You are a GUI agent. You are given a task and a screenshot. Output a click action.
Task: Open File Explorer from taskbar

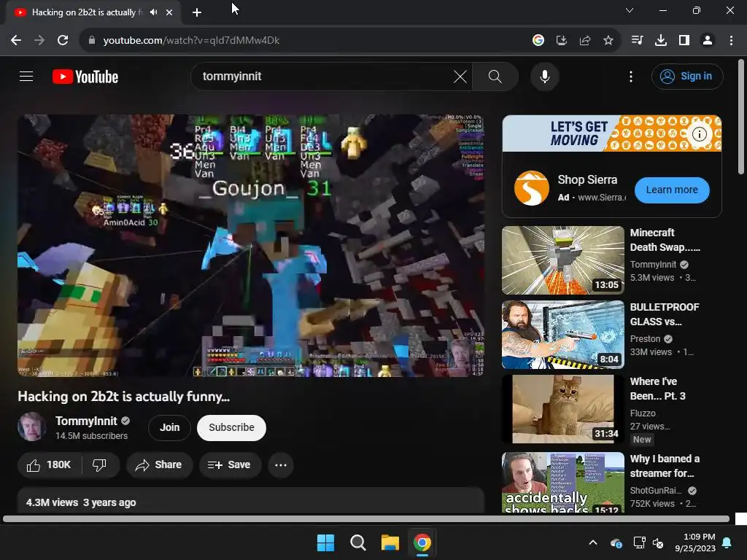[390, 542]
